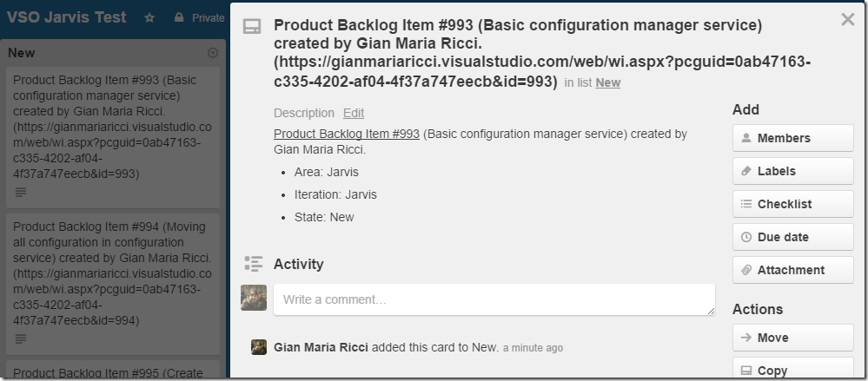Open the Product Backlog Item #993 link

pyautogui.click(x=347, y=134)
